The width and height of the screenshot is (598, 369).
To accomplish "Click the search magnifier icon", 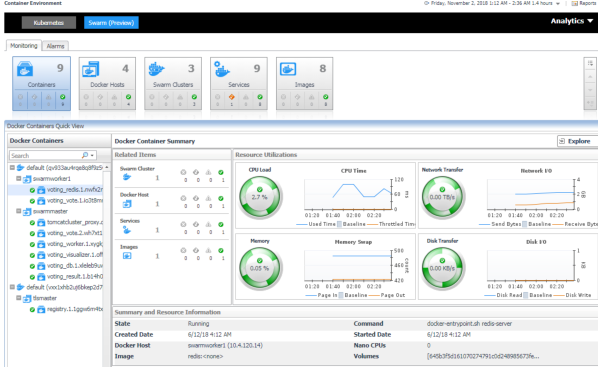I will click(85, 155).
